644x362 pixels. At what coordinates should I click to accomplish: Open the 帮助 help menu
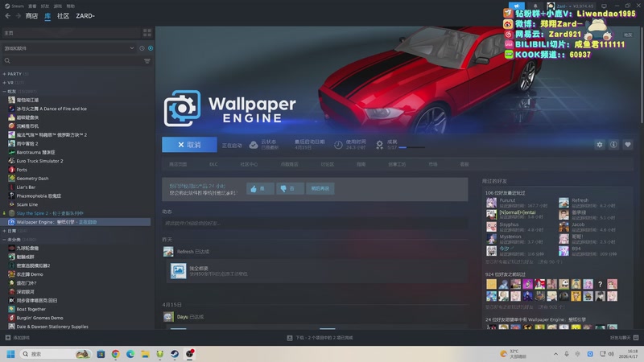coord(71,6)
